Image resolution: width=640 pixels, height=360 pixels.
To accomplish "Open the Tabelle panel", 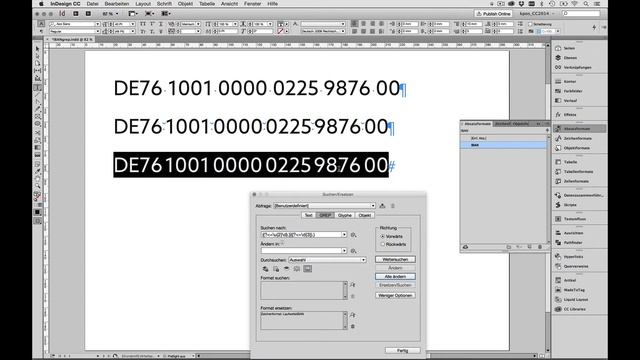I will tap(570, 162).
